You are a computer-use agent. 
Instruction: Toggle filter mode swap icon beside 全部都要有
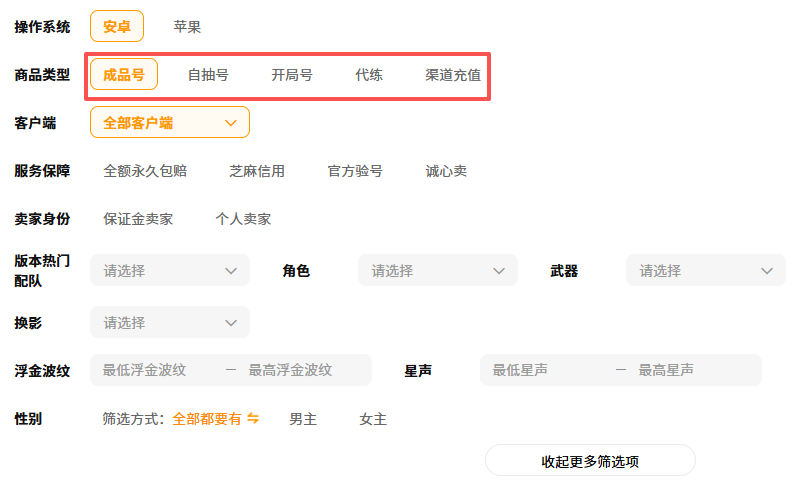[x=253, y=419]
